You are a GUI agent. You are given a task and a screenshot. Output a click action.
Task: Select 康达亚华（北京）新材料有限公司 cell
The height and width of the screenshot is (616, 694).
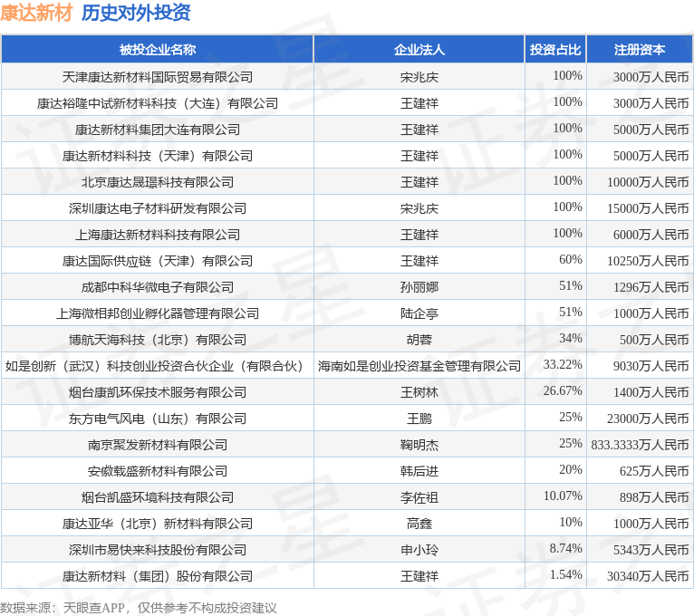pos(157,524)
